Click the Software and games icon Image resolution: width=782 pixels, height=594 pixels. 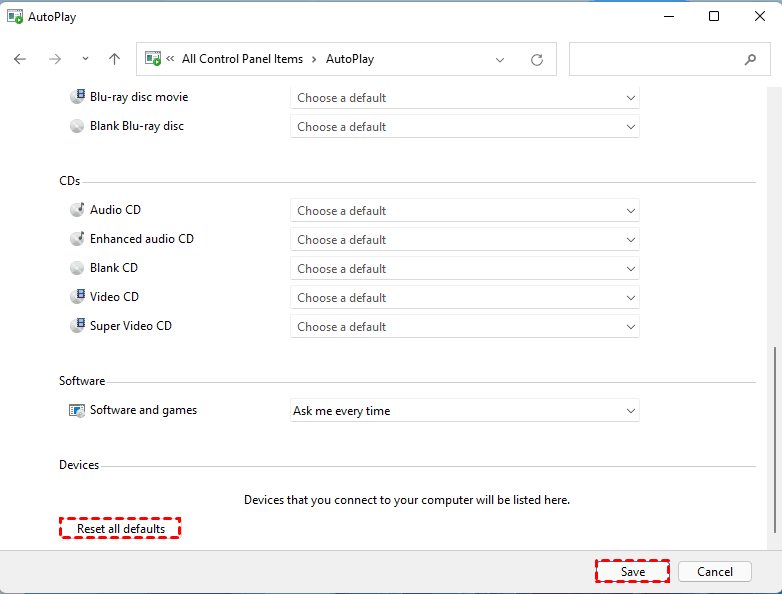click(78, 410)
